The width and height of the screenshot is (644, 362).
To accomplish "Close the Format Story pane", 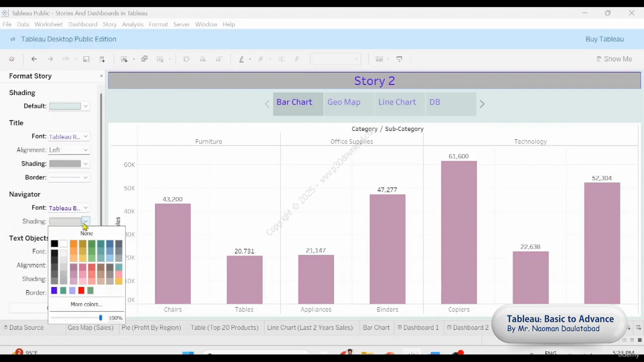I will pos(101,76).
